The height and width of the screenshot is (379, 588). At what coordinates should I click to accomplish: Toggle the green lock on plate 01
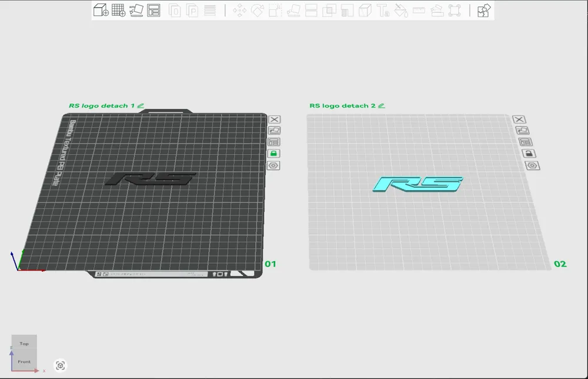click(x=273, y=154)
